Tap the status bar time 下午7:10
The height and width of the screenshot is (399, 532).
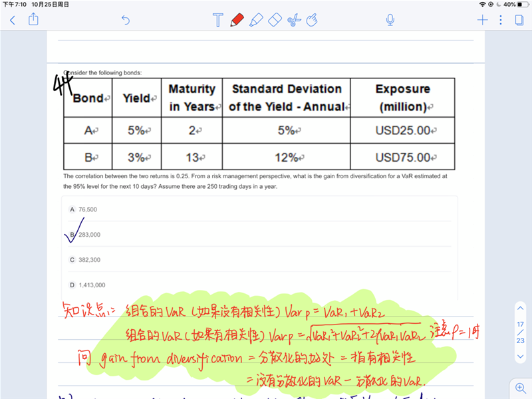[15, 5]
